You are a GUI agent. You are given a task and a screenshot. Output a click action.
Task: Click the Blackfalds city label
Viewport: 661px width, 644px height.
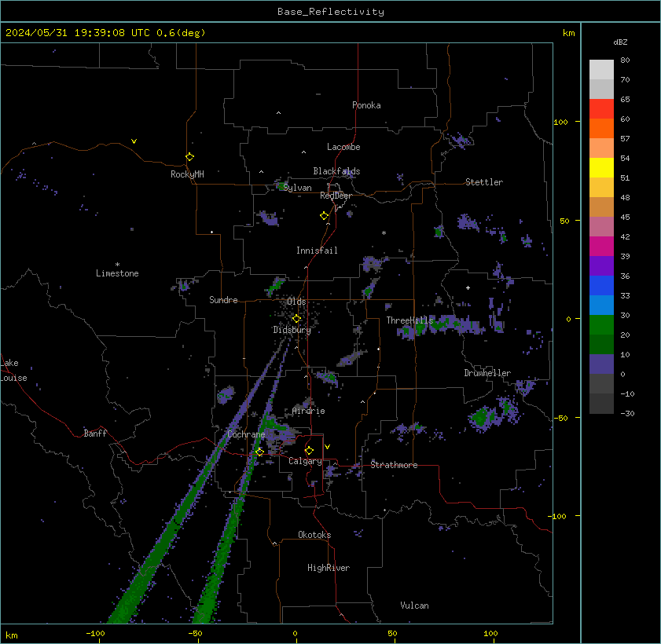[x=336, y=171]
